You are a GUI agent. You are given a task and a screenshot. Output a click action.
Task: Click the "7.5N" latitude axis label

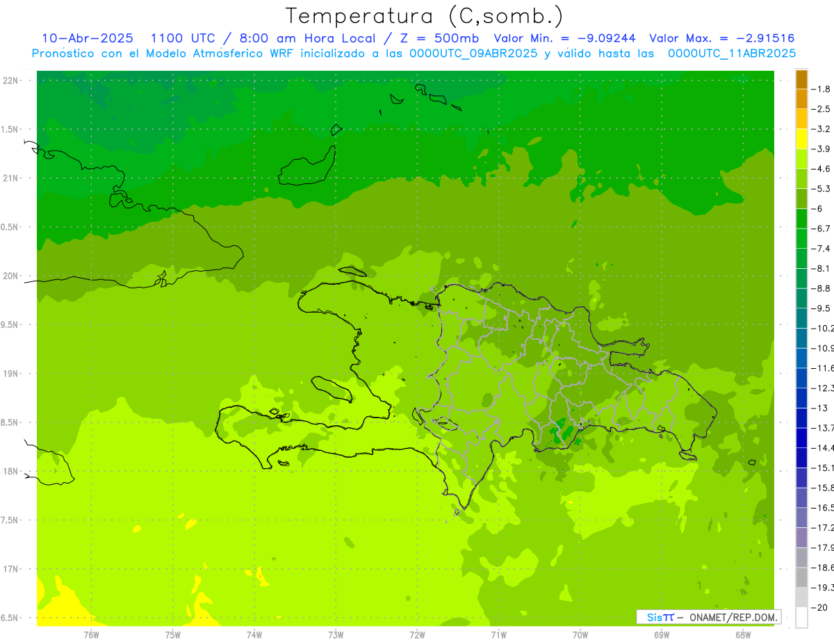10,520
